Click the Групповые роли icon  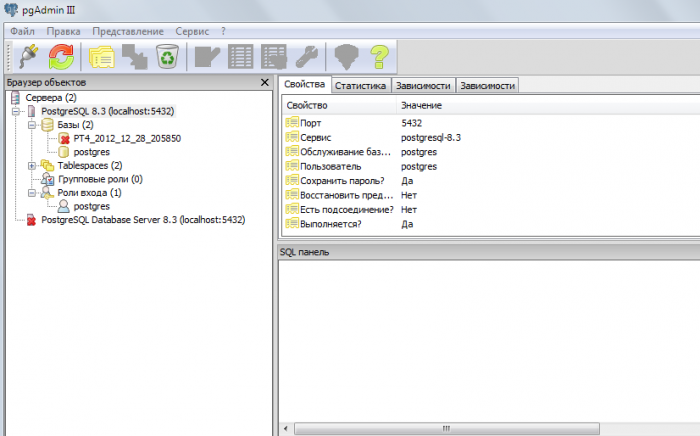(48, 179)
